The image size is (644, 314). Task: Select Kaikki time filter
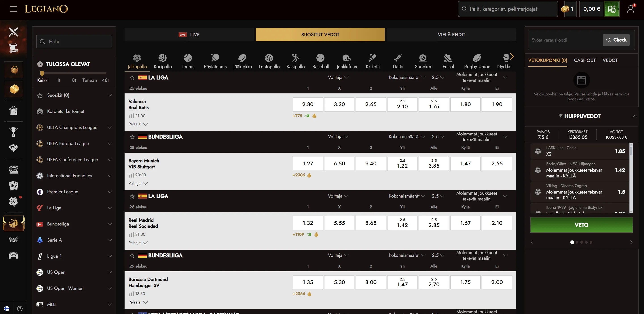point(43,80)
